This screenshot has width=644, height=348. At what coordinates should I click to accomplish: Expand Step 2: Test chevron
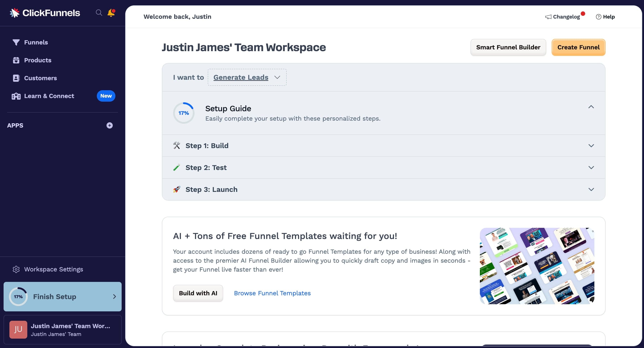591,168
